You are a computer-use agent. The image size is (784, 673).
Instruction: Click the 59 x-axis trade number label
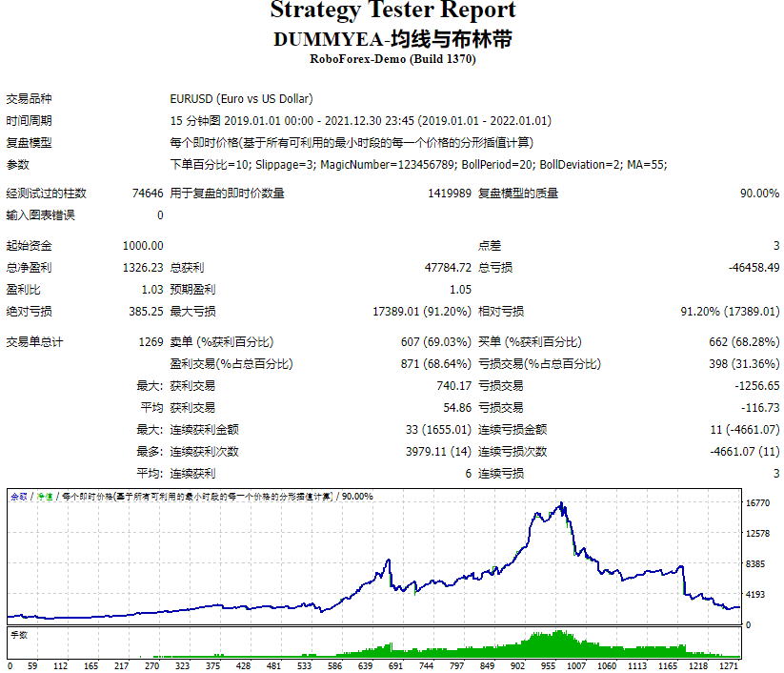[32, 666]
